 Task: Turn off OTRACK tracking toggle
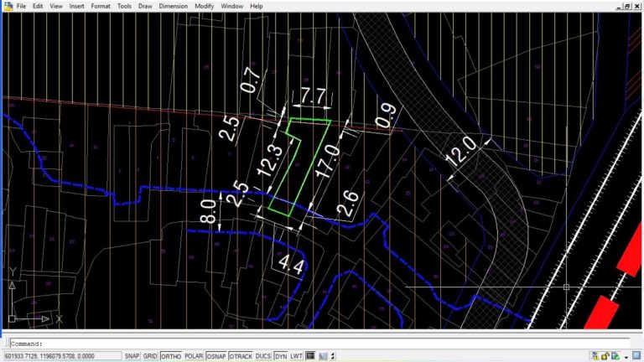point(241,356)
